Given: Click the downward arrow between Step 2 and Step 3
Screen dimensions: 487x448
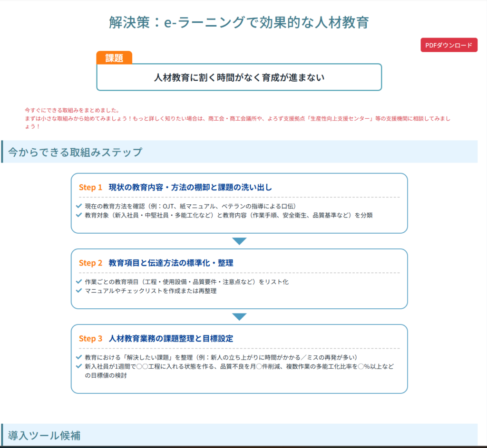Looking at the screenshot, I should 239,316.
